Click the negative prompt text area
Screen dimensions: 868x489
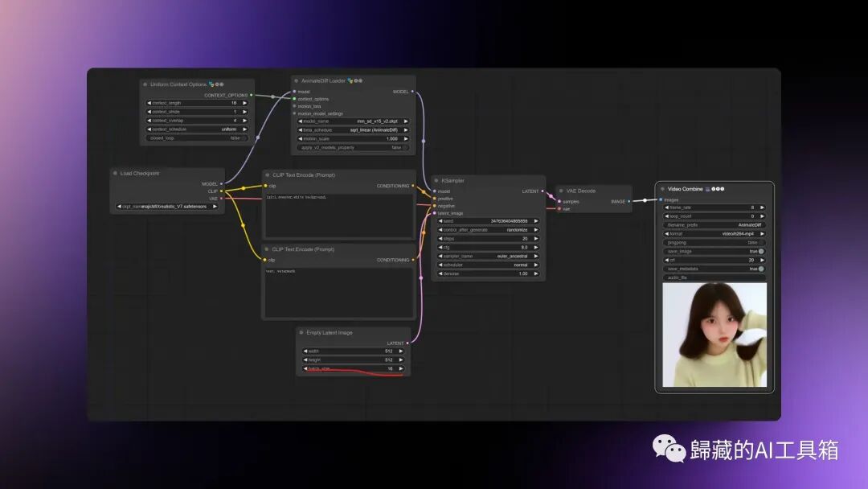pos(339,293)
